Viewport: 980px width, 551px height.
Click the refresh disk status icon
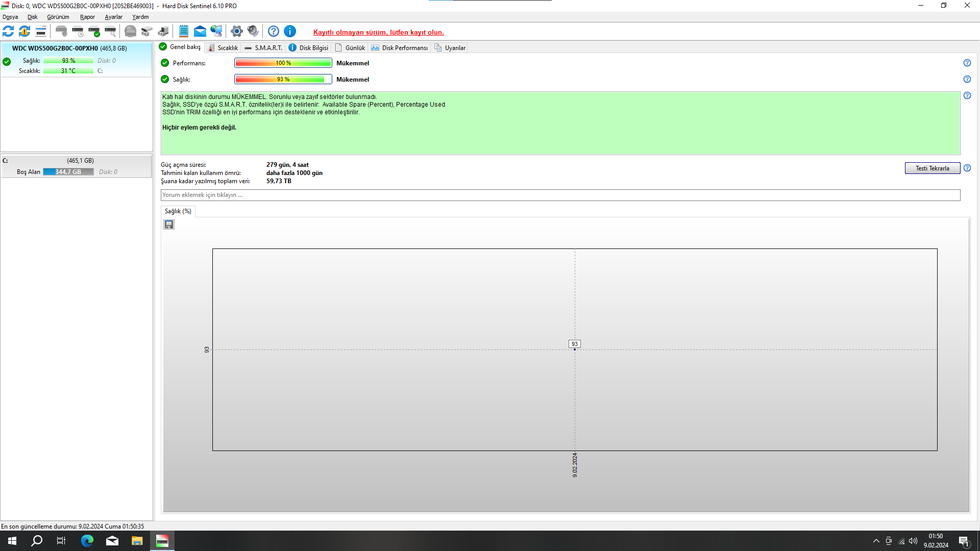point(8,32)
